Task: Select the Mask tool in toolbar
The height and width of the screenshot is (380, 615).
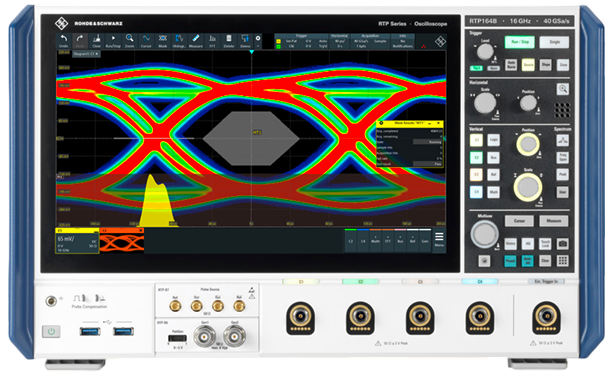Action: point(162,41)
